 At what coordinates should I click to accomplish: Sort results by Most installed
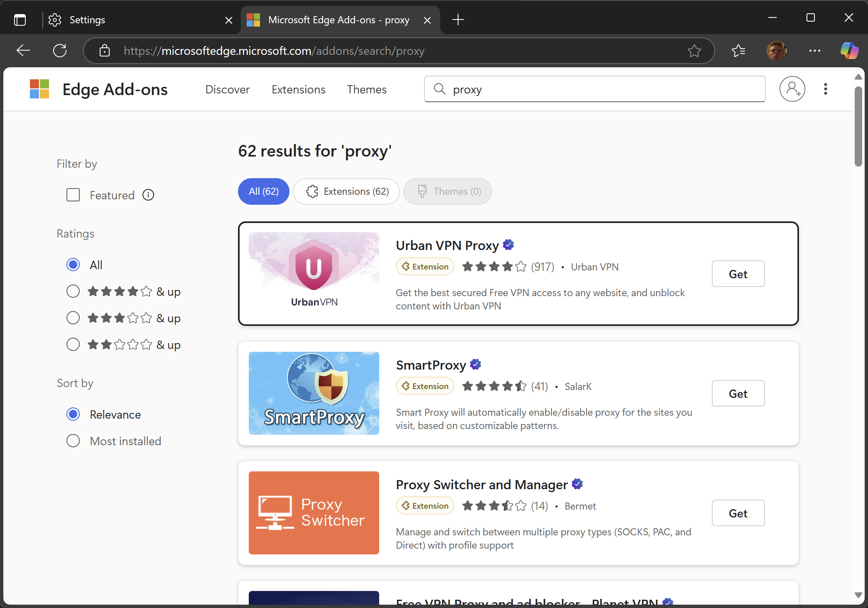[73, 441]
